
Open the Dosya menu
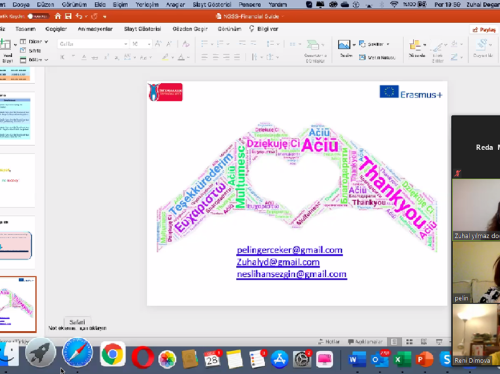[21, 4]
